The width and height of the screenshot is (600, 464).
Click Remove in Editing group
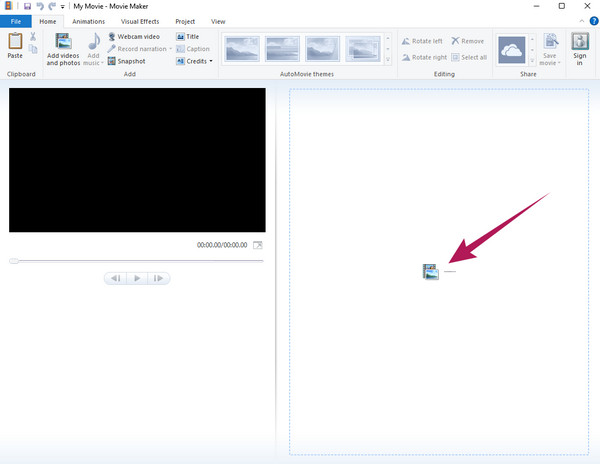pos(468,41)
